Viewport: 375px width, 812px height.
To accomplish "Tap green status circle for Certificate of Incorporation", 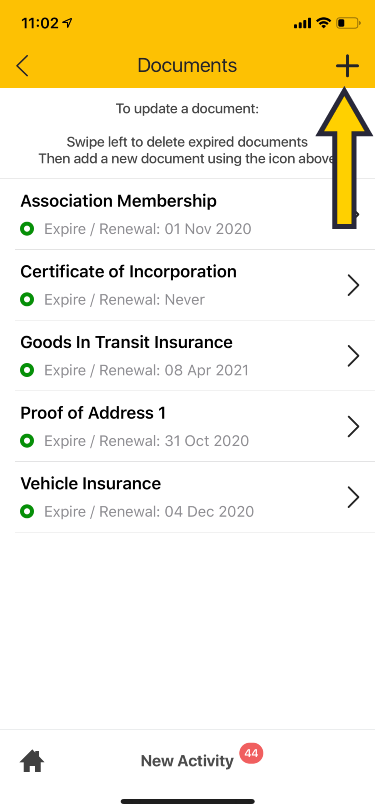I will click(x=27, y=299).
